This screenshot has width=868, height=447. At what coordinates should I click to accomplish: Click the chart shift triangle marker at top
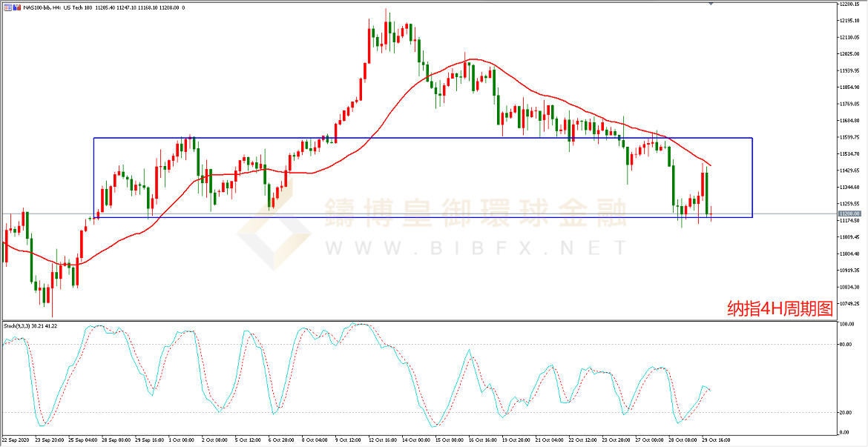711,4
